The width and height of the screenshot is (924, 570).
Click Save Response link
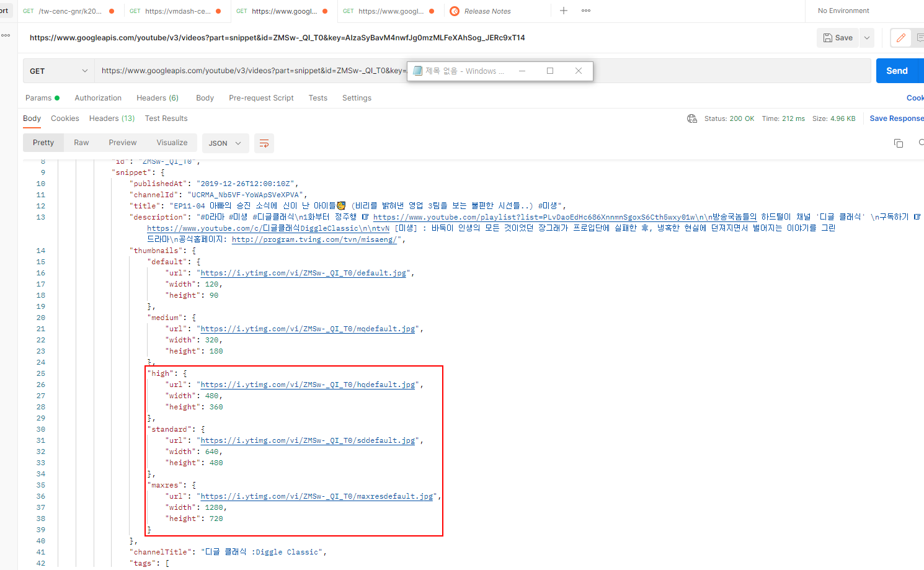point(897,118)
